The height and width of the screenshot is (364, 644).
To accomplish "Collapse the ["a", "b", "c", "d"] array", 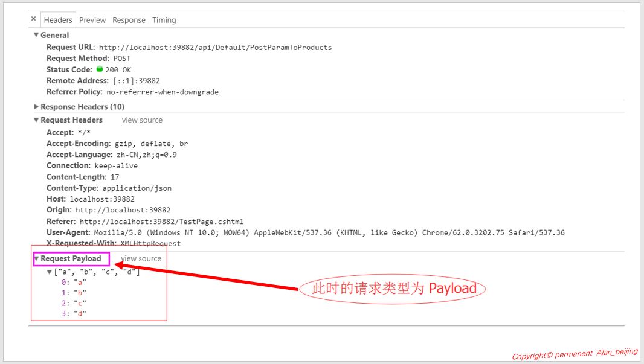I will (50, 272).
